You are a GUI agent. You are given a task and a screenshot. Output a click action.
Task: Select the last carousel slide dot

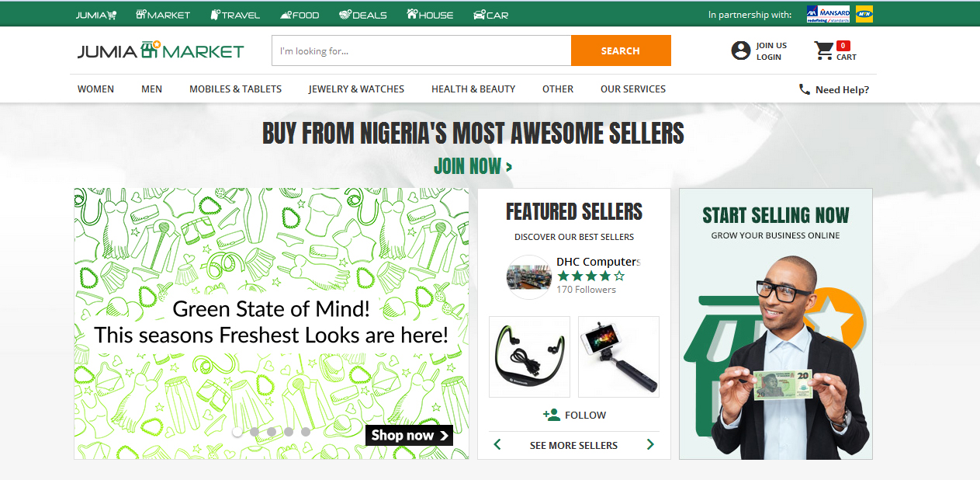306,432
